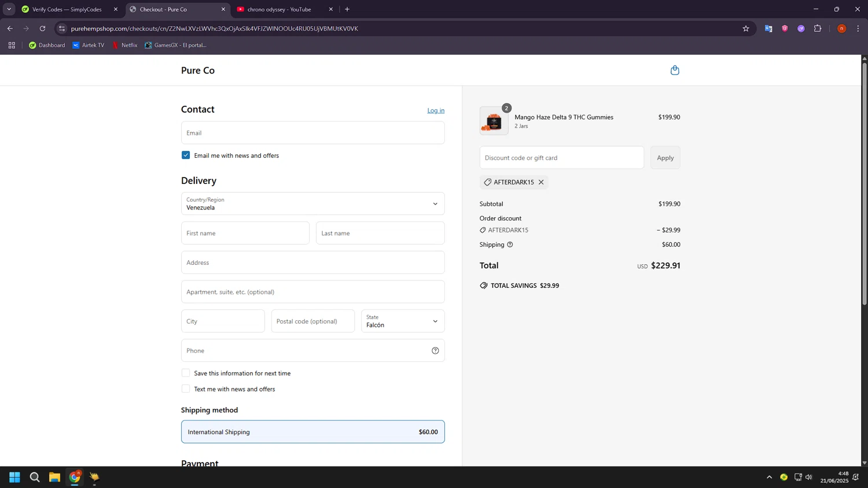Click the Discount code or gift card field
868x488 pixels.
pyautogui.click(x=561, y=158)
